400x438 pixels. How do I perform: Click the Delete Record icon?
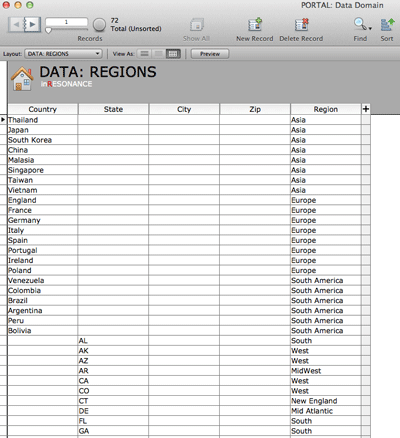301,25
